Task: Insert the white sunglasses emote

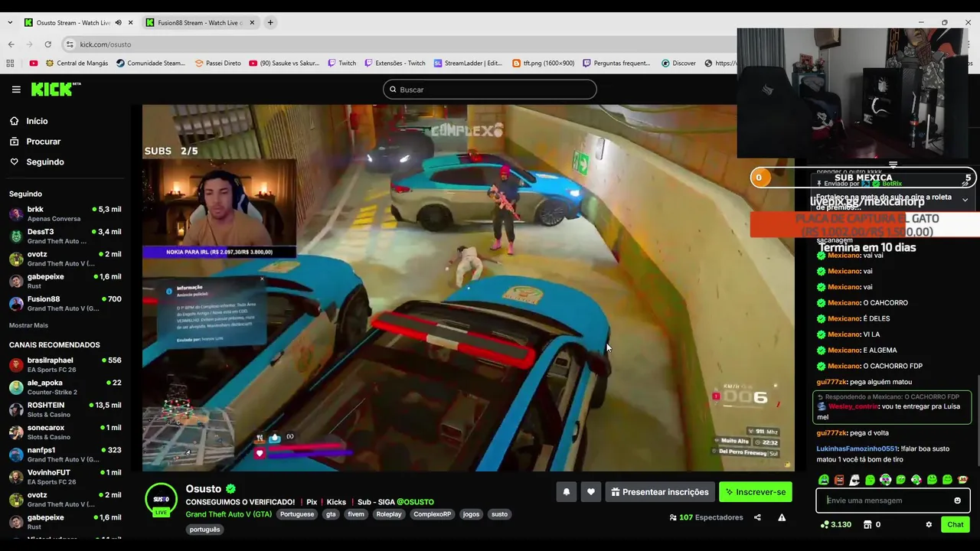Action: pos(854,480)
